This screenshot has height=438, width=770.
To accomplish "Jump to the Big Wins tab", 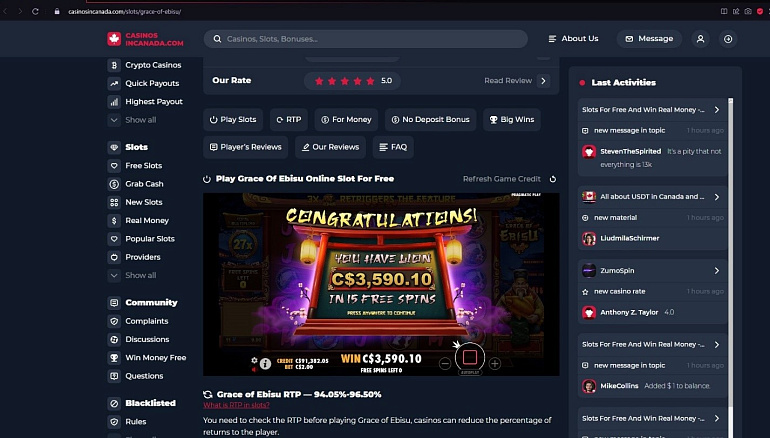I will pos(512,119).
